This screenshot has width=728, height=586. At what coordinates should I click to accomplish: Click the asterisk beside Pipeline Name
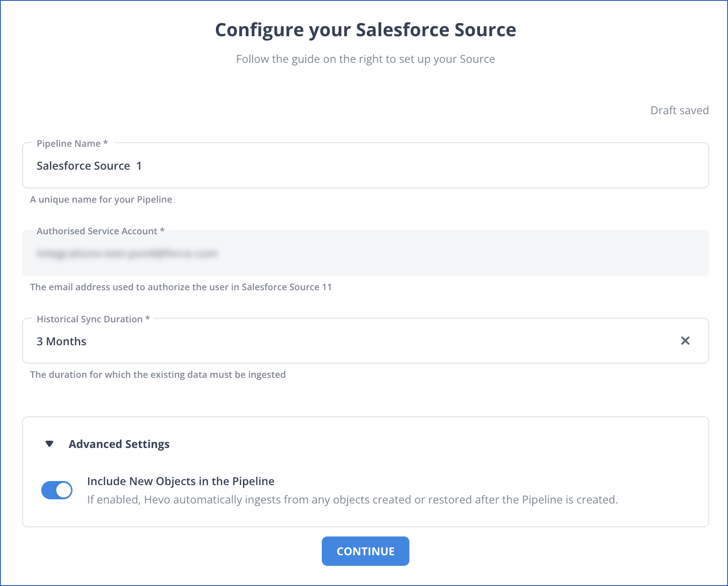[105, 143]
